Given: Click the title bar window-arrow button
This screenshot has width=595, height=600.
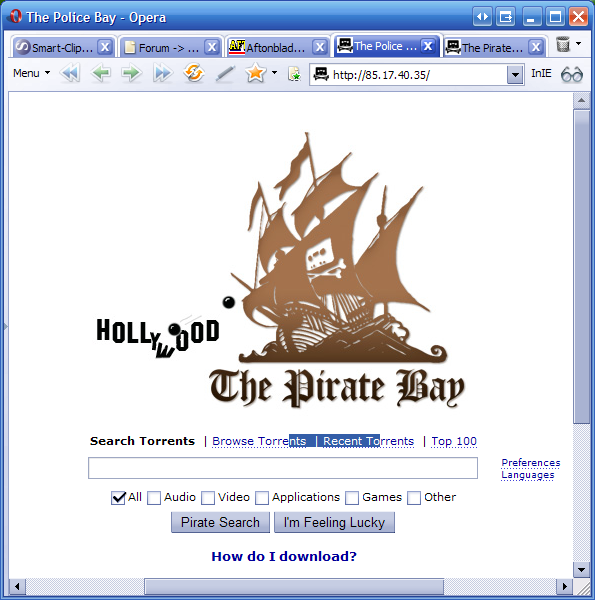Looking at the screenshot, I should coord(506,17).
